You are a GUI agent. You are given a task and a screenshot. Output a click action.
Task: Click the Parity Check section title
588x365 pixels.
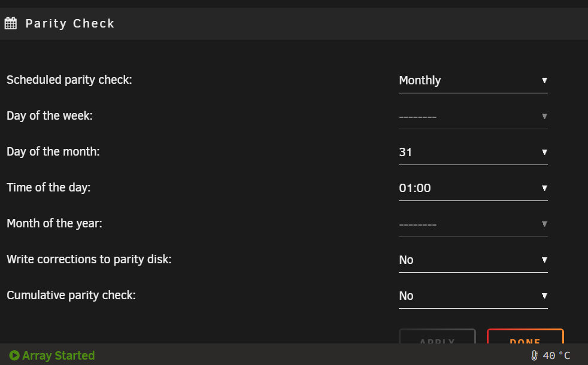(69, 23)
